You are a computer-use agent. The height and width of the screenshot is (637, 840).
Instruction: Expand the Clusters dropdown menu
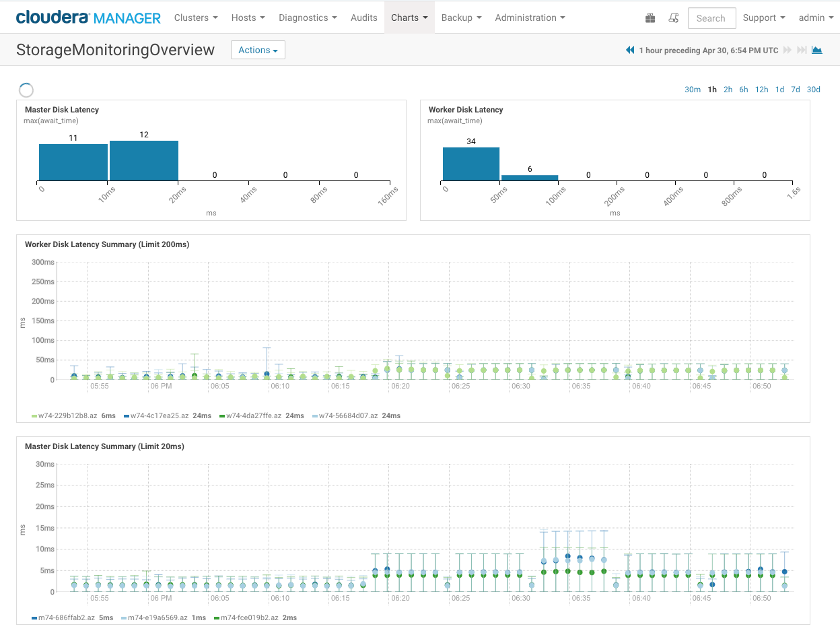(x=196, y=18)
